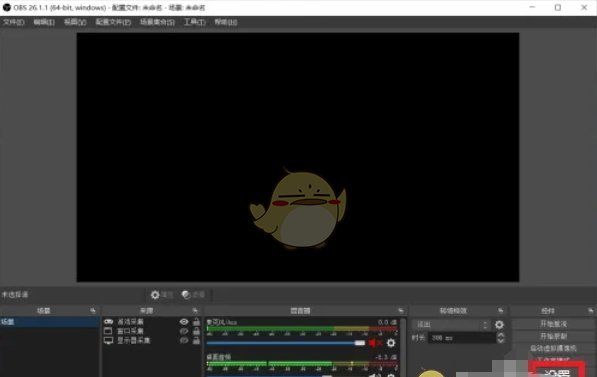Click the OBS logo in the title bar
This screenshot has width=597, height=377.
pyautogui.click(x=6, y=7)
